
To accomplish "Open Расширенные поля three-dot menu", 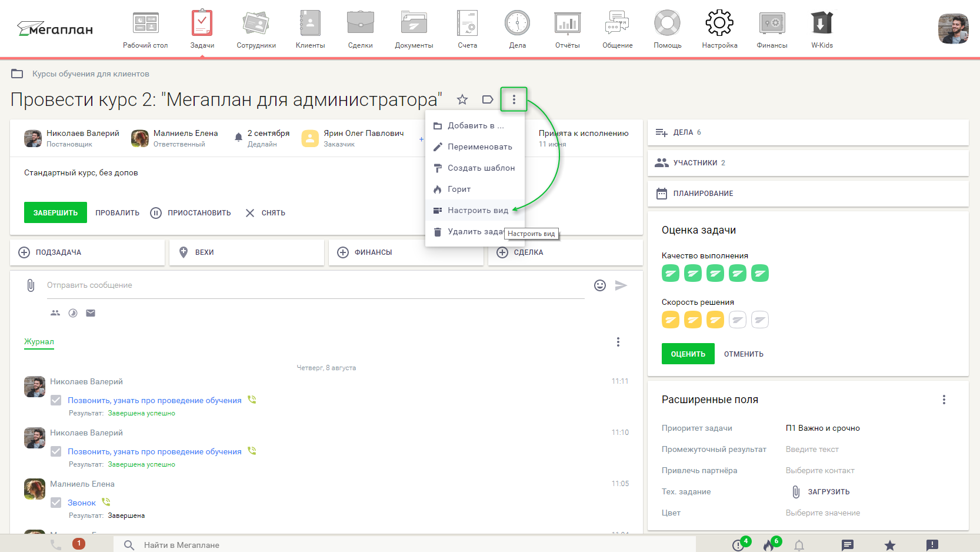I will point(944,400).
